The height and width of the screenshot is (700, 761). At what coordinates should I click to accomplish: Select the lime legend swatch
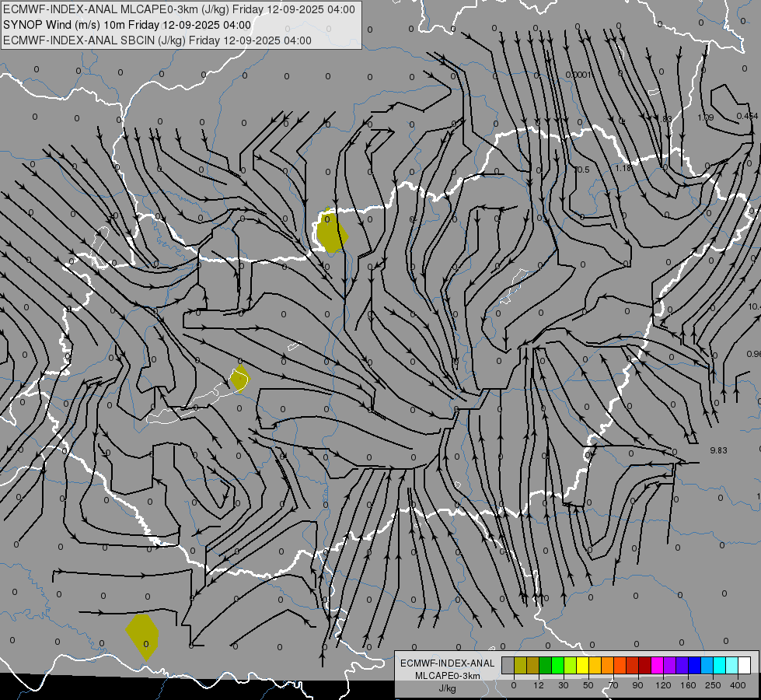571,666
